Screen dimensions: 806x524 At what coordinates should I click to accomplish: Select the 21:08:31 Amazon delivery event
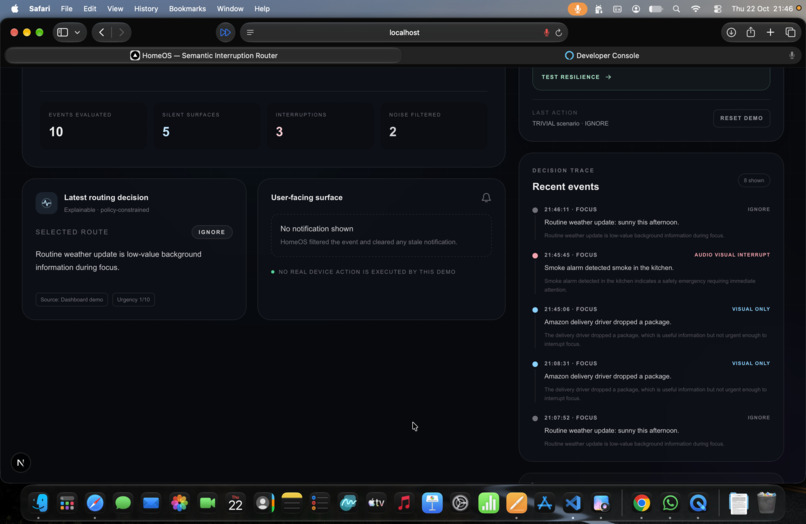click(651, 381)
